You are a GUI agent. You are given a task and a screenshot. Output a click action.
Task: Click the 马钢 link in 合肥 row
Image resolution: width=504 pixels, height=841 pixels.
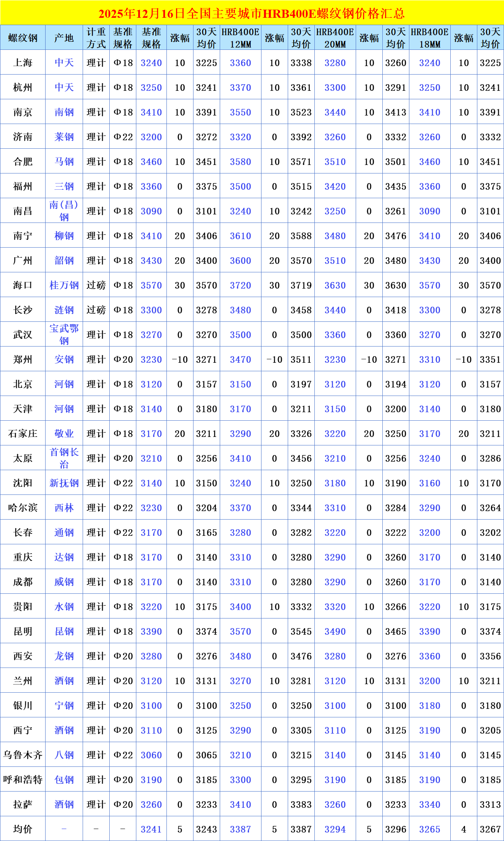pos(64,161)
